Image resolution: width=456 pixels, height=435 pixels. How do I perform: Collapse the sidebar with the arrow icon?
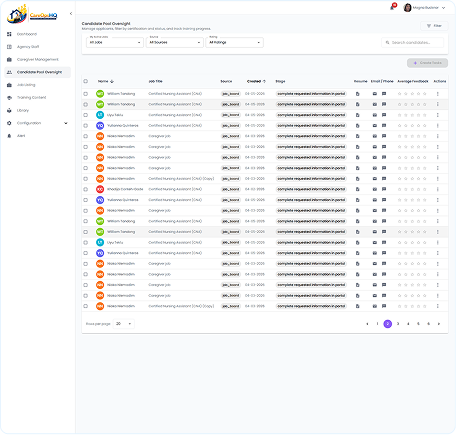[x=71, y=13]
